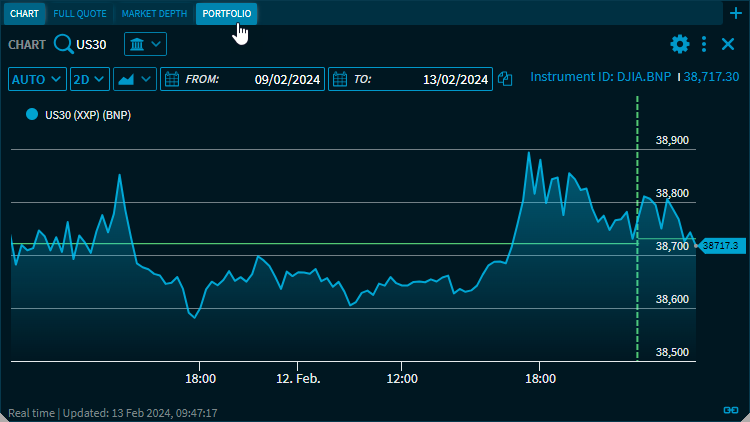The width and height of the screenshot is (750, 422).
Task: Close the chart panel with X
Action: coord(729,44)
